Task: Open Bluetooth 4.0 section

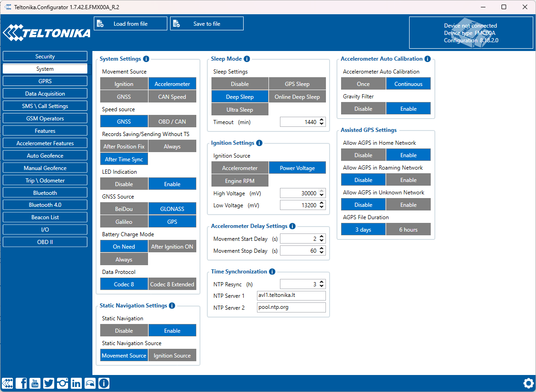Action: coord(45,205)
